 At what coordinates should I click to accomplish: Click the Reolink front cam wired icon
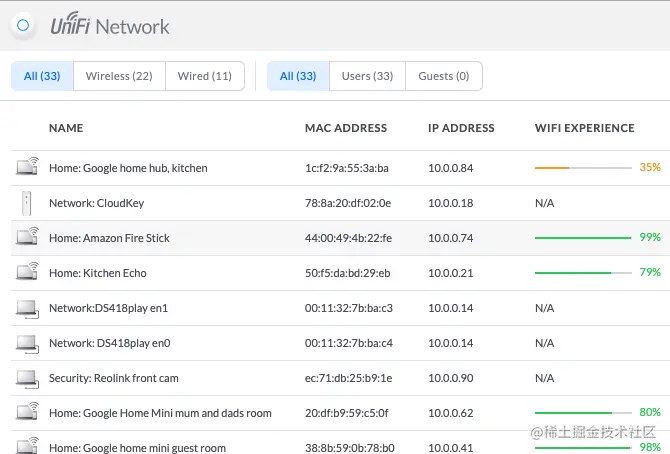click(x=27, y=379)
